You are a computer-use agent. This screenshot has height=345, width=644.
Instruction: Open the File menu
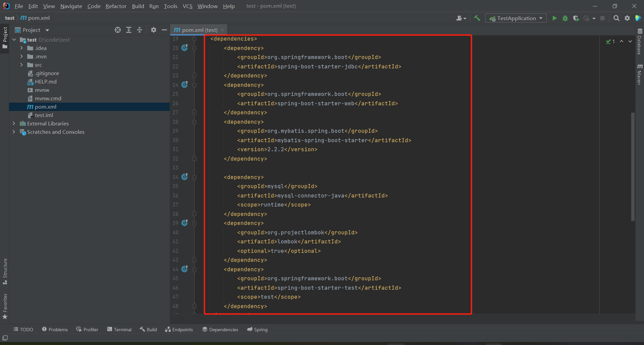tap(19, 6)
